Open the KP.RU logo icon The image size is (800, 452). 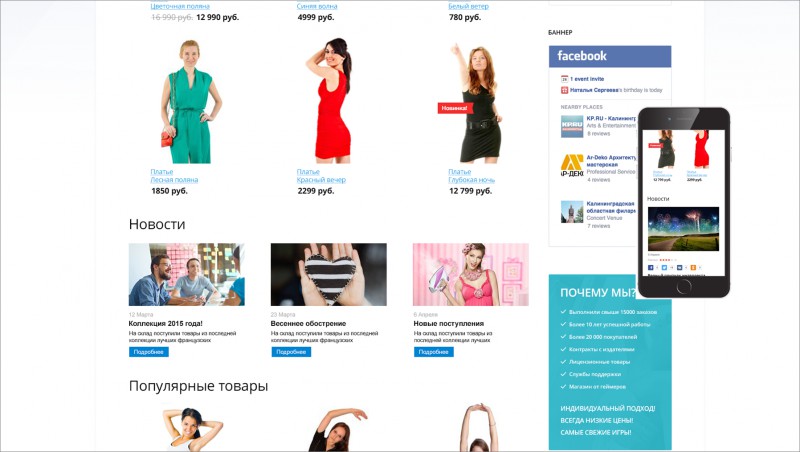pyautogui.click(x=572, y=126)
